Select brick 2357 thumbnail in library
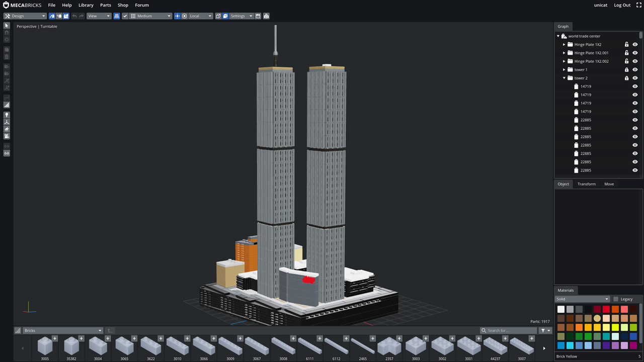The width and height of the screenshot is (644, 362). (x=389, y=346)
